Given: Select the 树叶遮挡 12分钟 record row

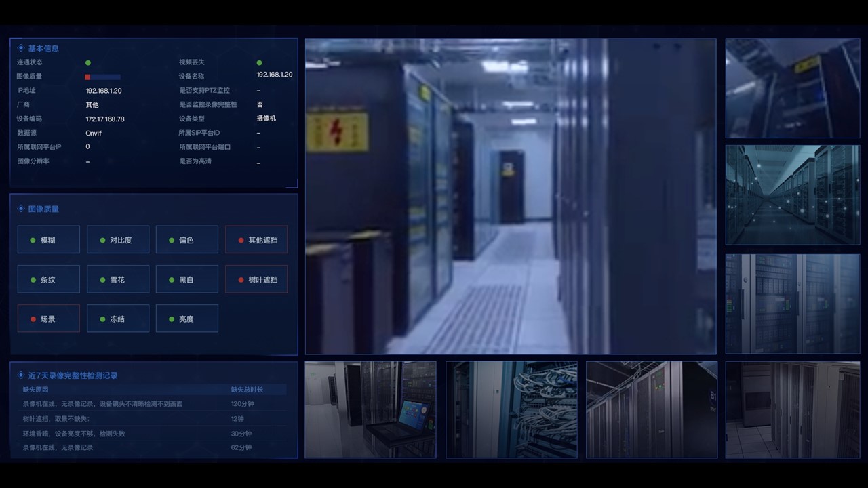Looking at the screenshot, I should 155,419.
